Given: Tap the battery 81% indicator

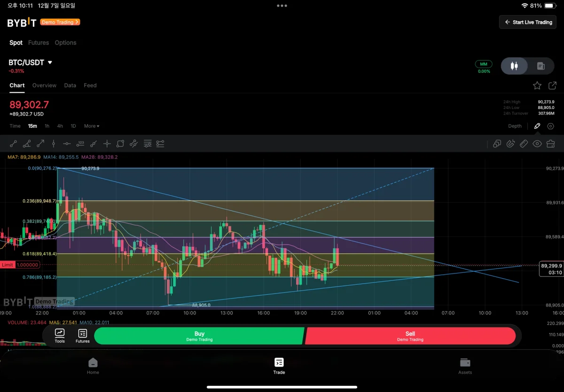Looking at the screenshot, I should coord(543,6).
